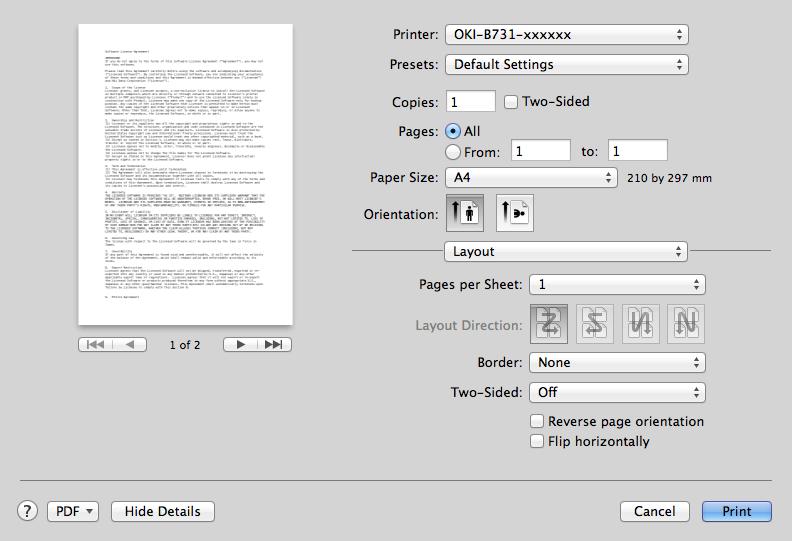Click the Cancel button
The image size is (792, 541).
(655, 511)
